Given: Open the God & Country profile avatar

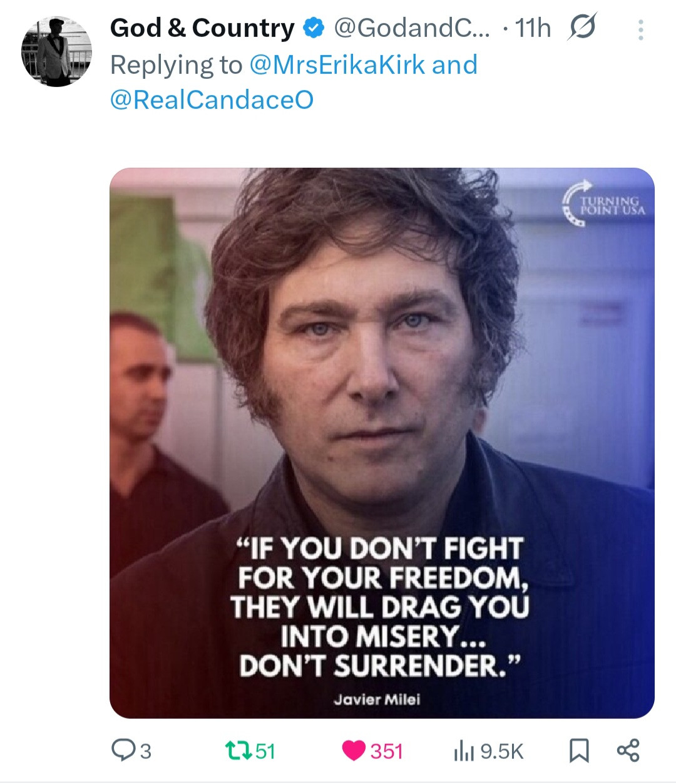Looking at the screenshot, I should pos(56,51).
